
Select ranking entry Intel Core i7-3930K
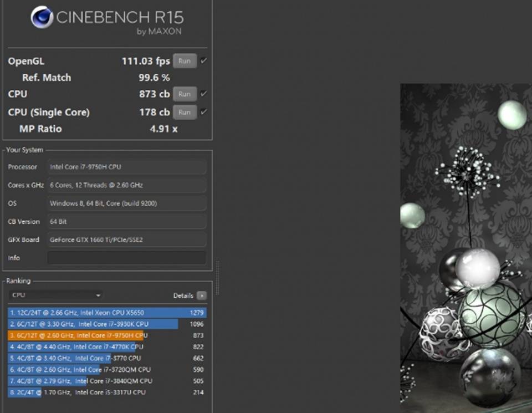tap(107, 324)
